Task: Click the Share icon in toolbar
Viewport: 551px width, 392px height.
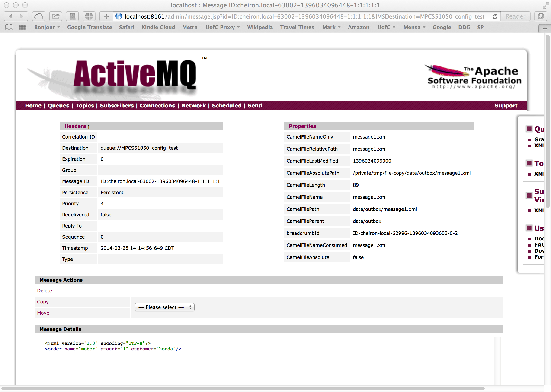Action: (56, 16)
